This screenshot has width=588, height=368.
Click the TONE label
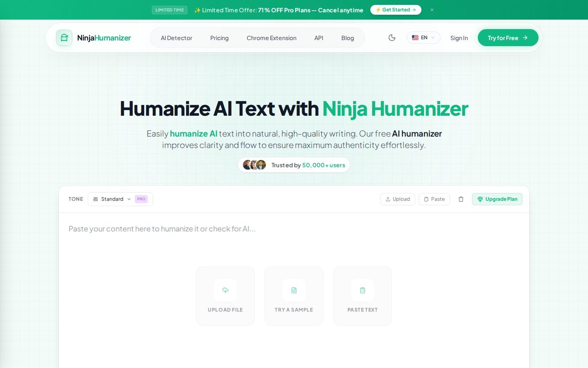pyautogui.click(x=76, y=199)
